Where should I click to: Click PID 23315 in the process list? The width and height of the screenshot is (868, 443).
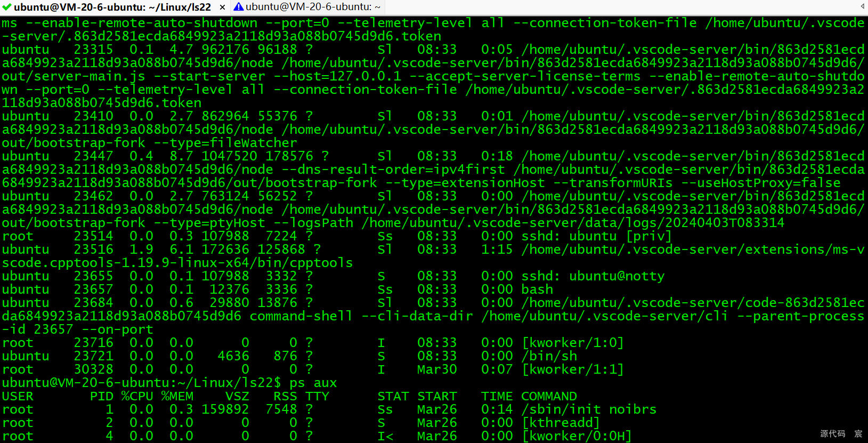(93, 50)
